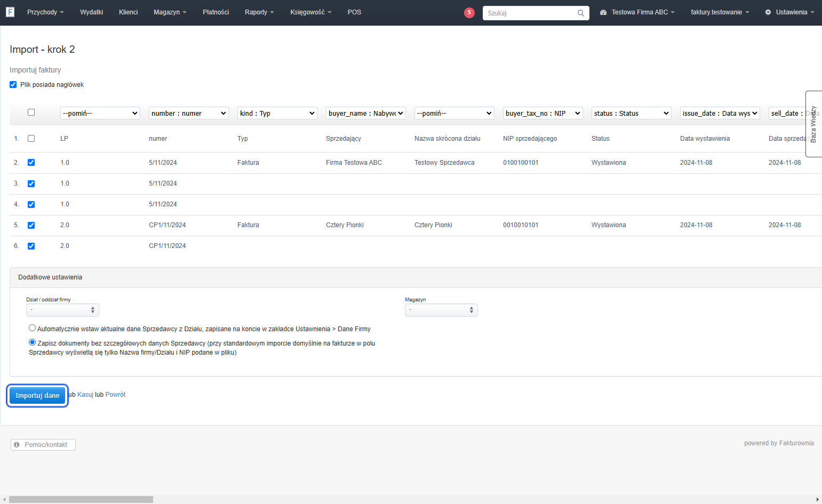Open the first '--pomiń--' dropdown above LP

coord(100,113)
